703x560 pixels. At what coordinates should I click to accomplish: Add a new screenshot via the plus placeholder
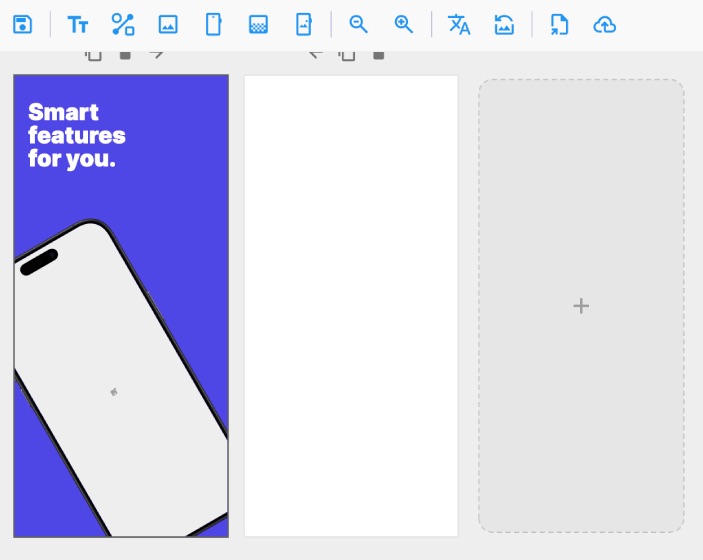click(x=581, y=306)
